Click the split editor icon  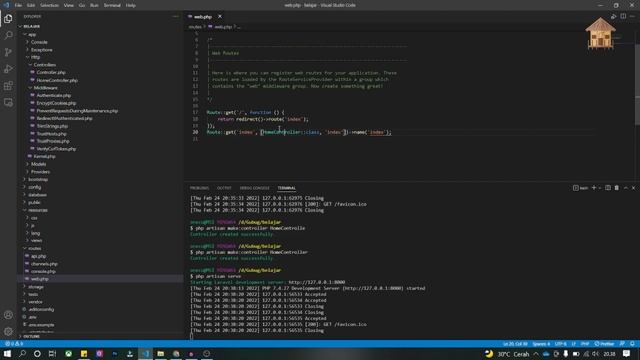click(x=623, y=16)
